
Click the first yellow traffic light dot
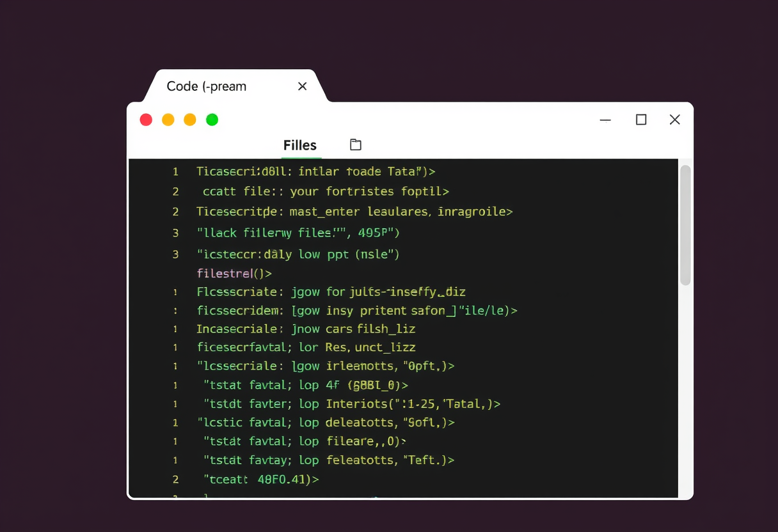pyautogui.click(x=168, y=120)
